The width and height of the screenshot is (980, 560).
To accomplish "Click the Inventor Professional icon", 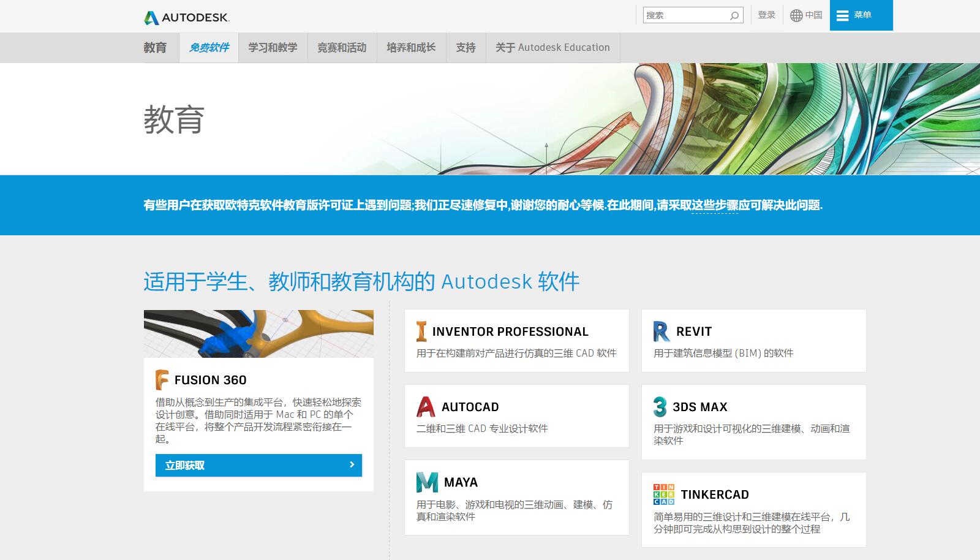I will [421, 331].
